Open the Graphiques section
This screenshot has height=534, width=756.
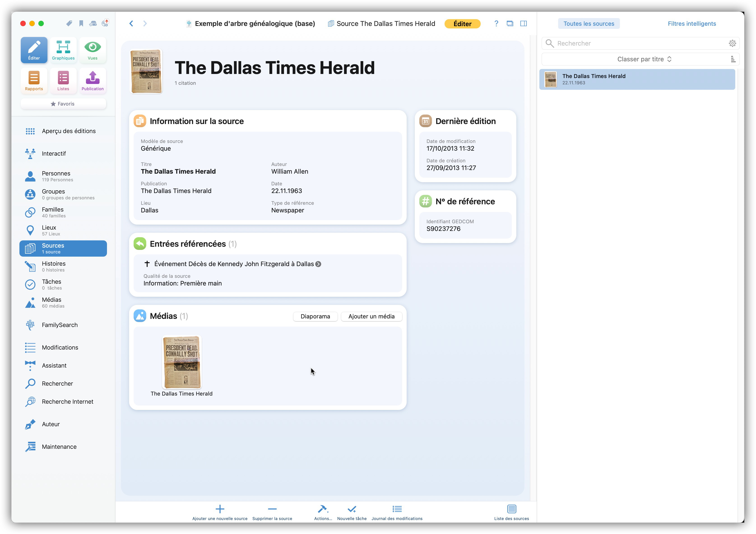[63, 50]
